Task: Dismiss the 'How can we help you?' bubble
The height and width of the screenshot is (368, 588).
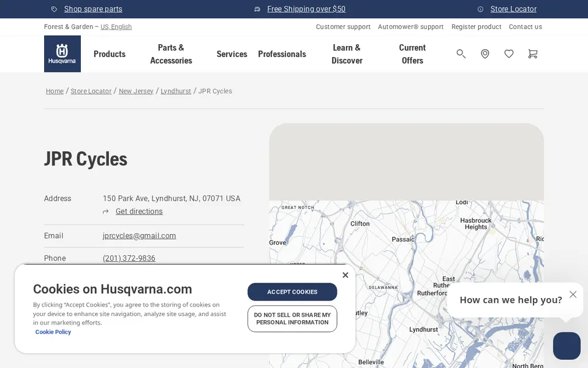Action: (573, 294)
